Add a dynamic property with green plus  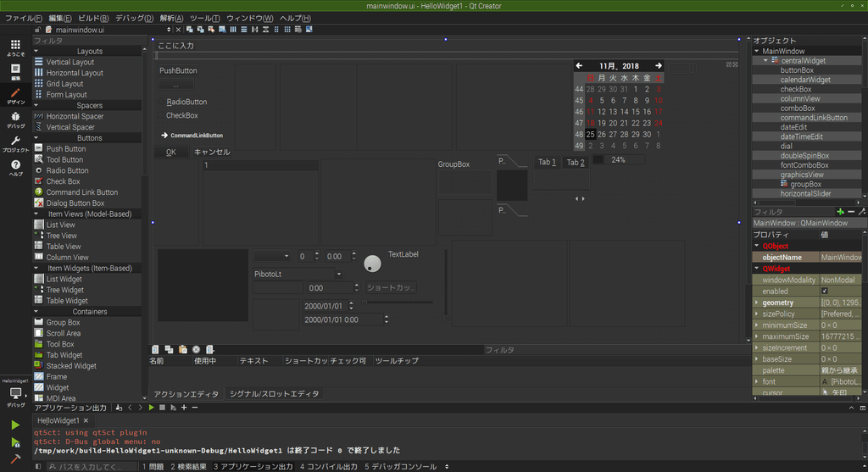click(840, 212)
